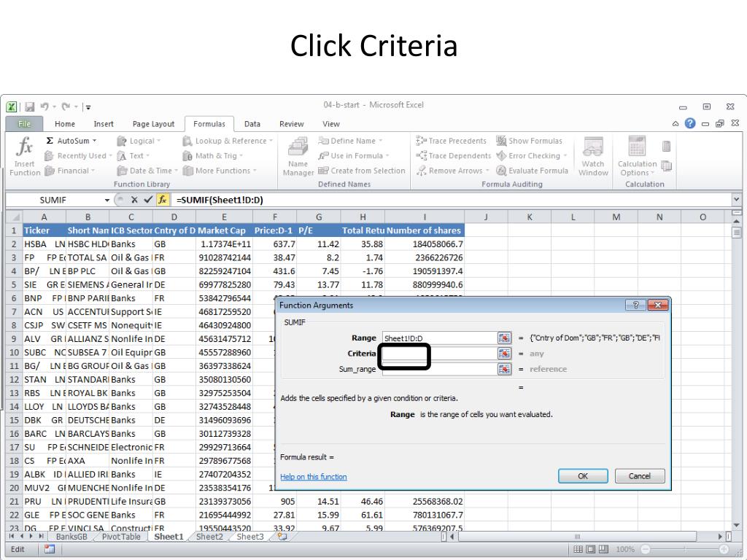Click Trace Precedents
The height and width of the screenshot is (560, 747).
point(451,141)
